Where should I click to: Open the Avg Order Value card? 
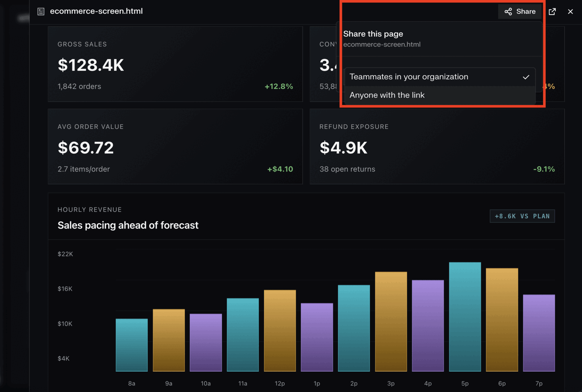click(x=175, y=146)
